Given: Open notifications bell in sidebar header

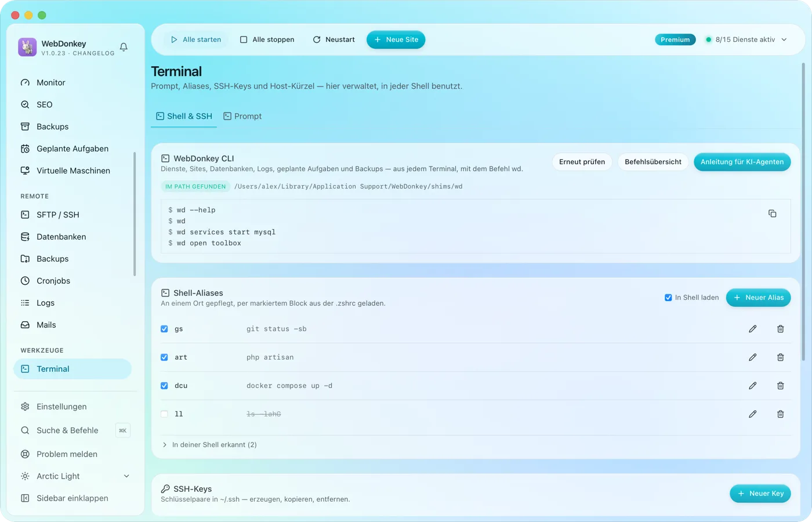Looking at the screenshot, I should [x=124, y=47].
